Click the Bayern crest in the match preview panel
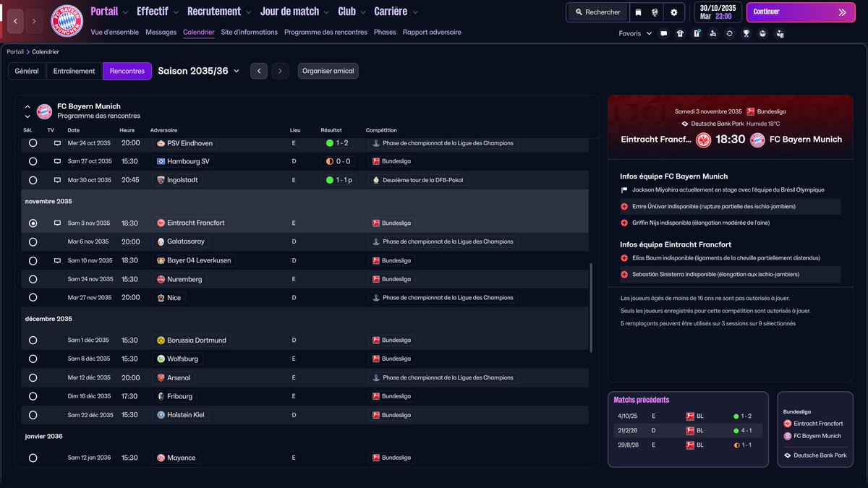 [x=757, y=140]
